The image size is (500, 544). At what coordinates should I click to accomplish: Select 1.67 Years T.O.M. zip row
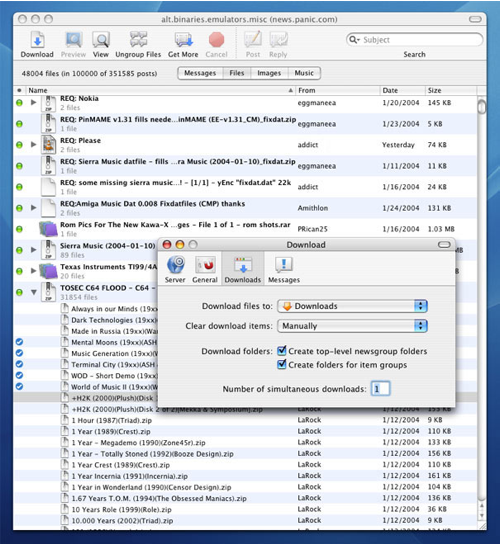[245, 498]
